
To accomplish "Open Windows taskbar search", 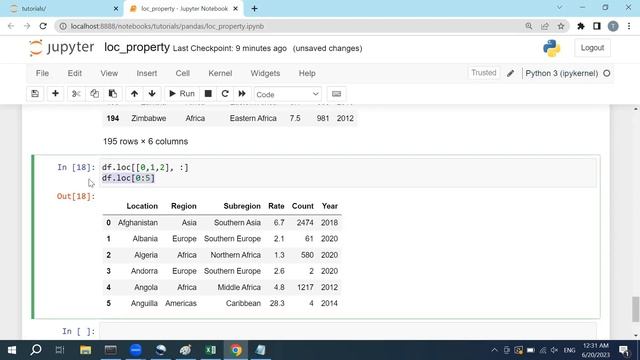I will 36,350.
